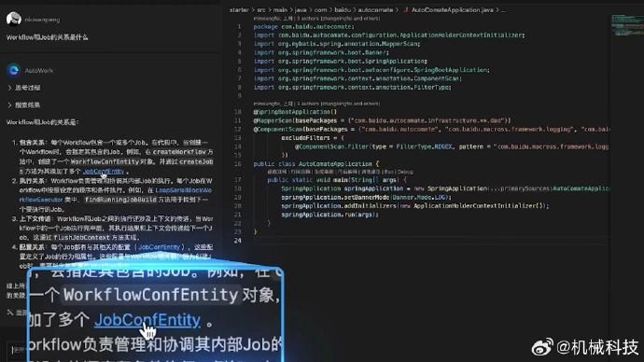Click the excludeFilters code line
Viewport: 644px width, 362px height.
[313, 138]
